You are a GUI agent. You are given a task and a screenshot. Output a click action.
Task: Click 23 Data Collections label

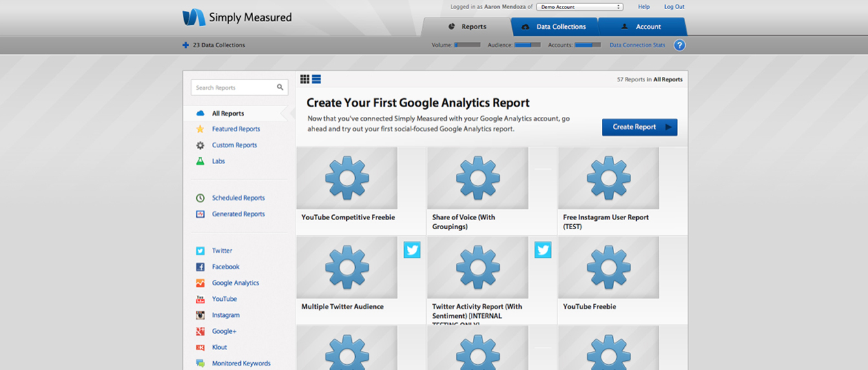click(219, 45)
